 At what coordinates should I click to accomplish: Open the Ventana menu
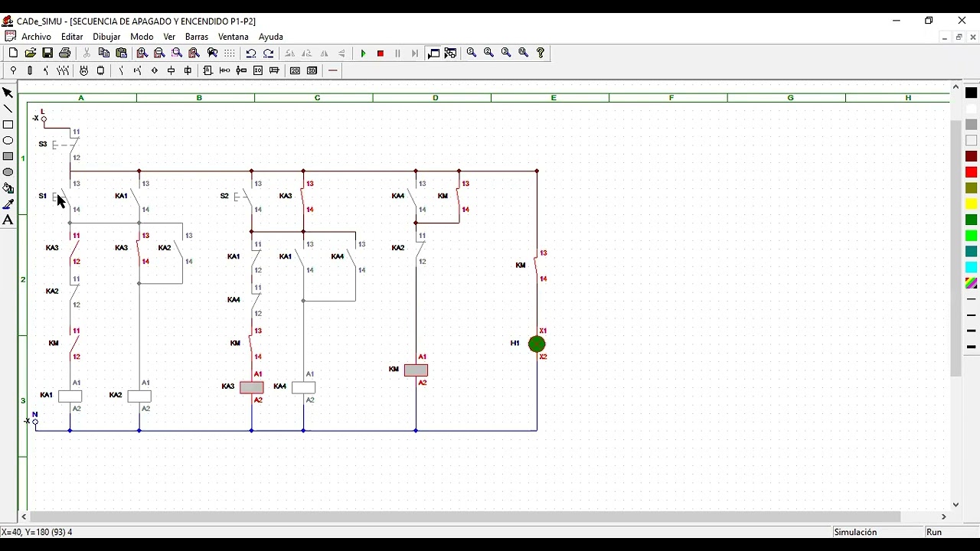point(234,37)
